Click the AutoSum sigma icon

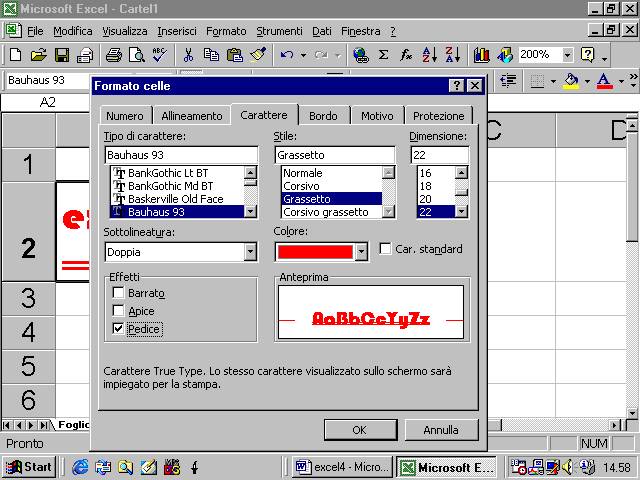(x=383, y=54)
